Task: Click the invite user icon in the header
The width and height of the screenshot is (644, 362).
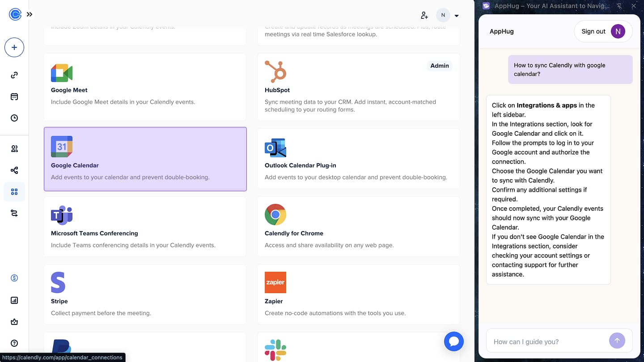Action: tap(424, 15)
